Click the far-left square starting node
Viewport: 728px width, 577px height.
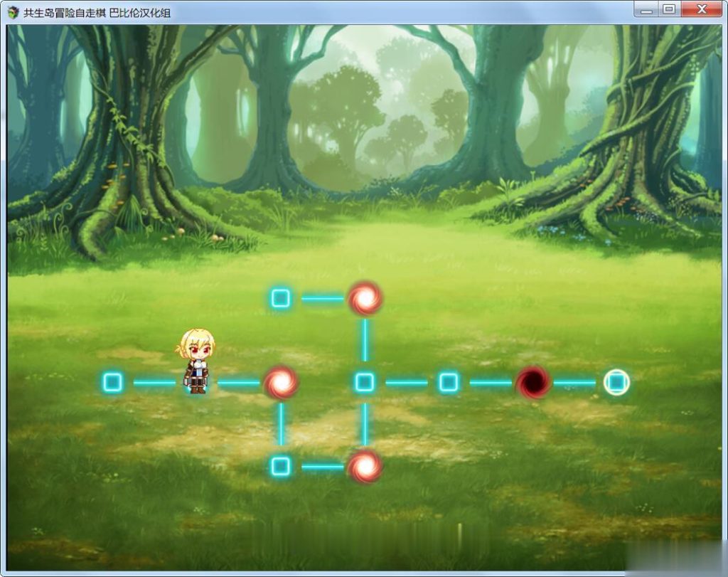[x=113, y=383]
